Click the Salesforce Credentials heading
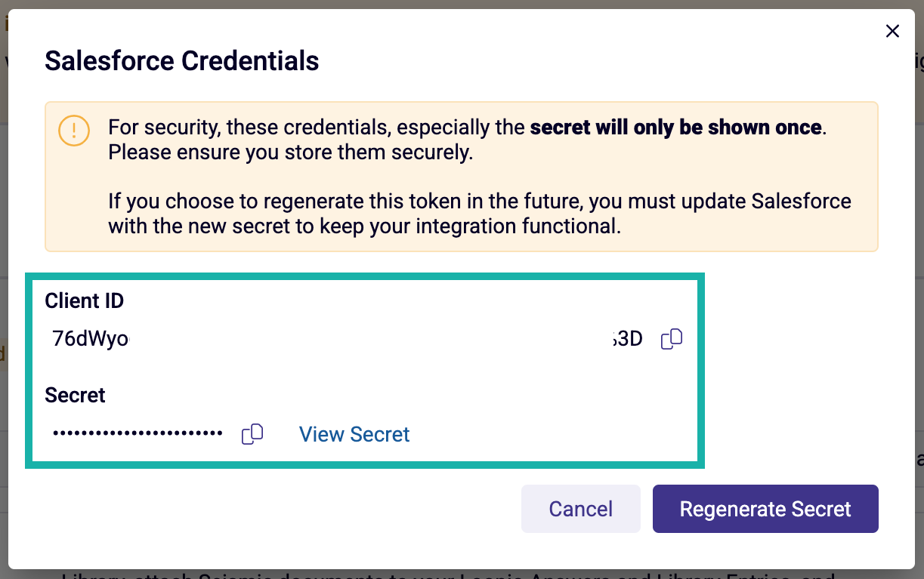Viewport: 924px width, 579px height. (x=182, y=60)
